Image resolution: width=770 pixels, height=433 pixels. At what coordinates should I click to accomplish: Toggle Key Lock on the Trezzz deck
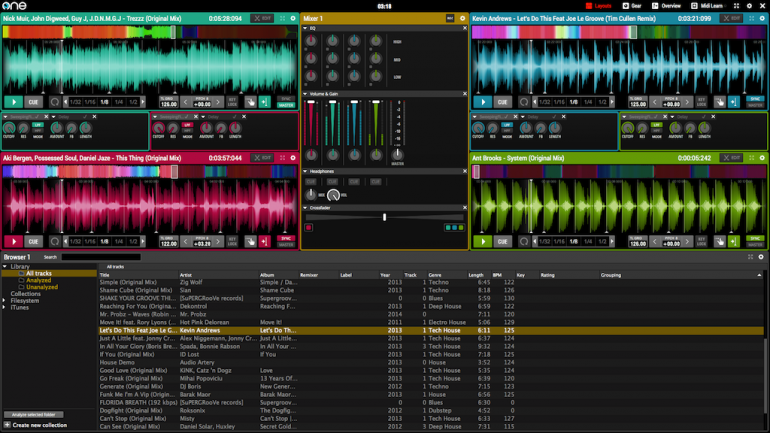coord(232,102)
